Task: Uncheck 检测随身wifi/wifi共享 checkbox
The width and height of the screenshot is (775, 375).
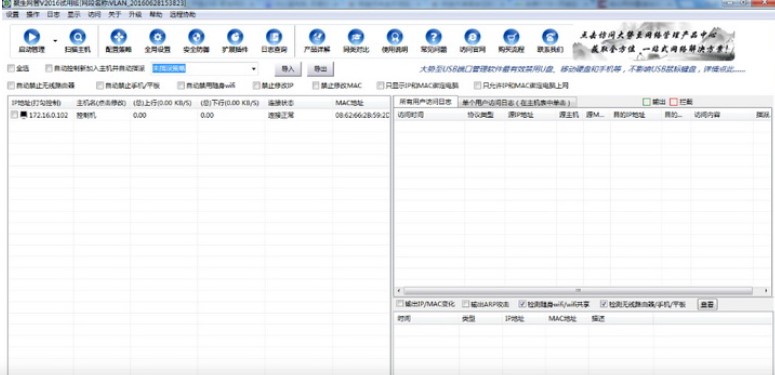Action: (522, 304)
